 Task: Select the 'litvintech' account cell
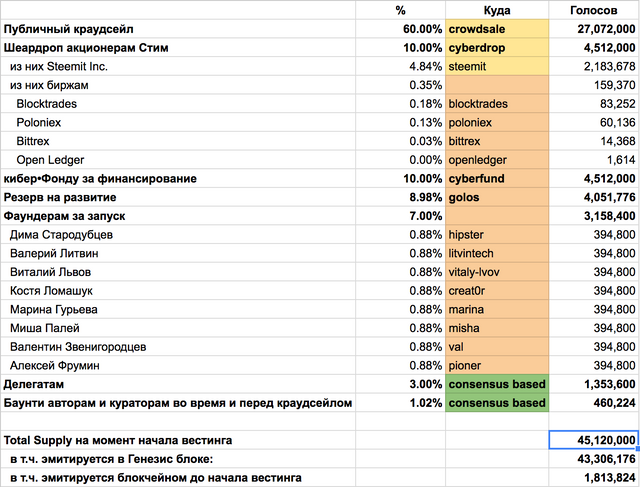pyautogui.click(x=497, y=254)
